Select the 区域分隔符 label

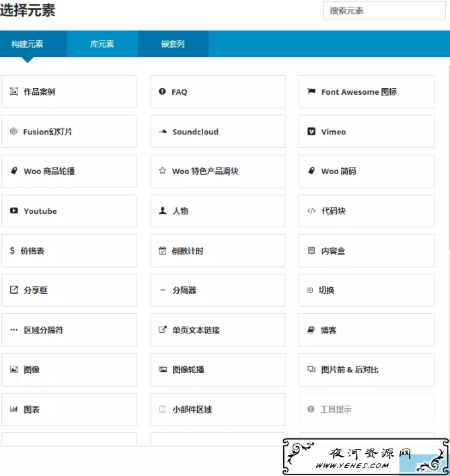[44, 330]
